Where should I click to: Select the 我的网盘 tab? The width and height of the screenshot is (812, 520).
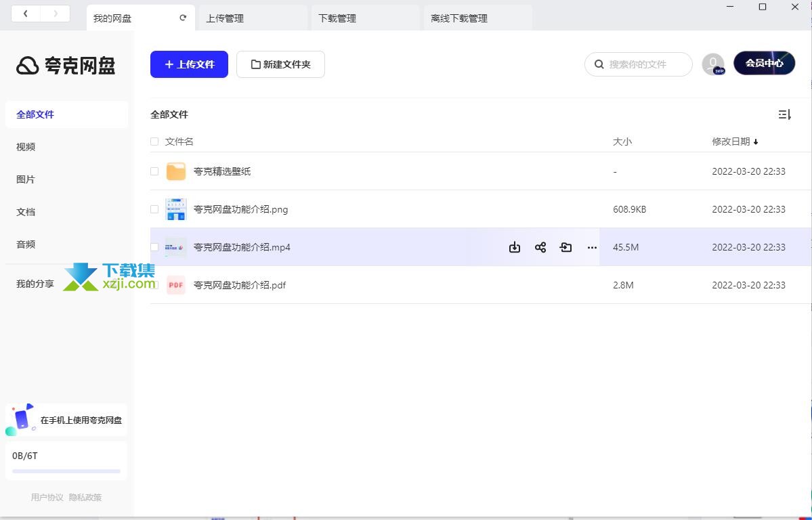tap(140, 18)
